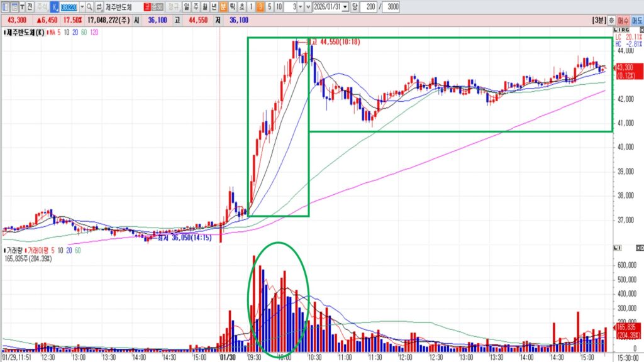The width and height of the screenshot is (644, 362).
Task: Click the chart settings gear icon
Action: [612, 21]
